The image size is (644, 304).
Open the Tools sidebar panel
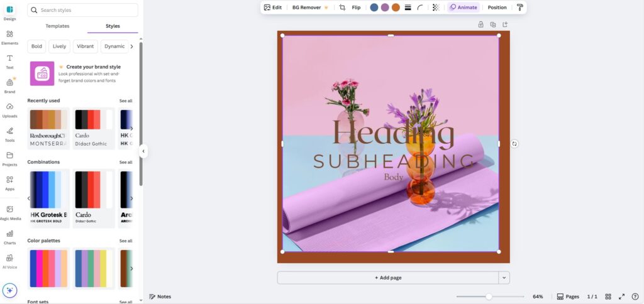tap(9, 134)
